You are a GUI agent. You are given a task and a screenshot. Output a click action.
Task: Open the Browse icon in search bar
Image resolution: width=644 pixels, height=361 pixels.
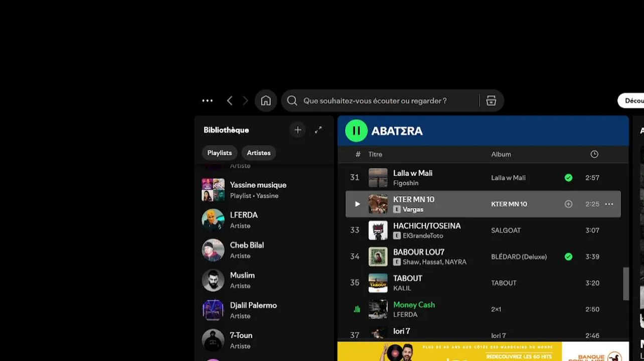[x=491, y=101]
